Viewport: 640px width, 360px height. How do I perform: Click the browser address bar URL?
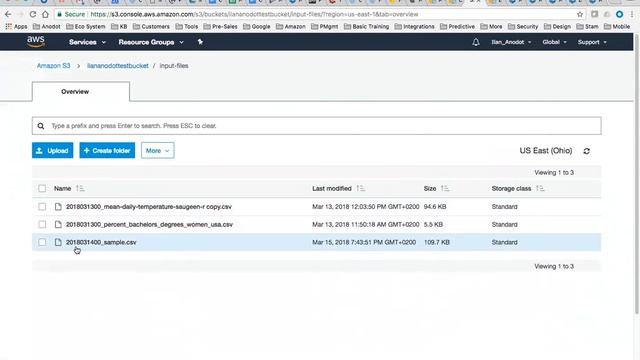tap(254, 14)
